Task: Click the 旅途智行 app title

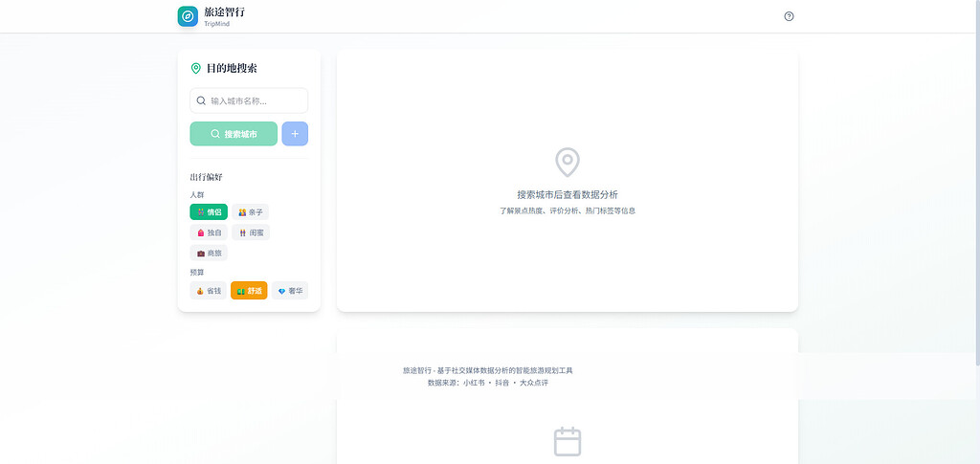Action: click(224, 11)
